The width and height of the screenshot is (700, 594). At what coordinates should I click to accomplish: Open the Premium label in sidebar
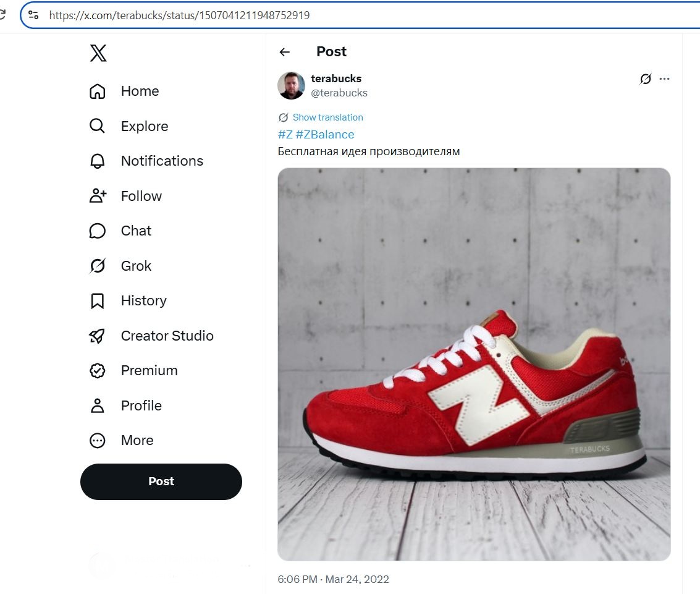(149, 371)
